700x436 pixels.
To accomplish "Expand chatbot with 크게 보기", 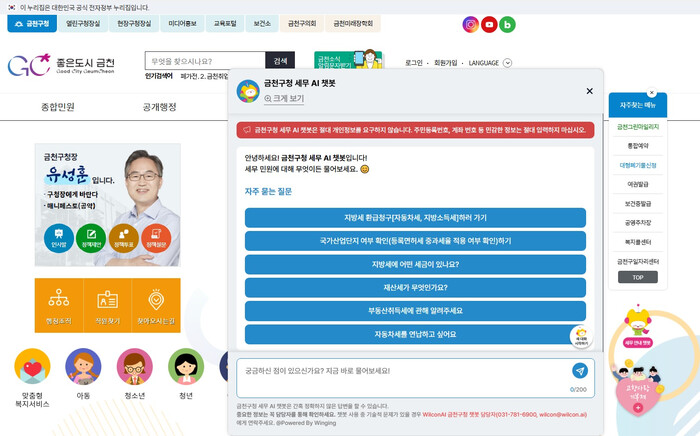I will click(x=284, y=99).
